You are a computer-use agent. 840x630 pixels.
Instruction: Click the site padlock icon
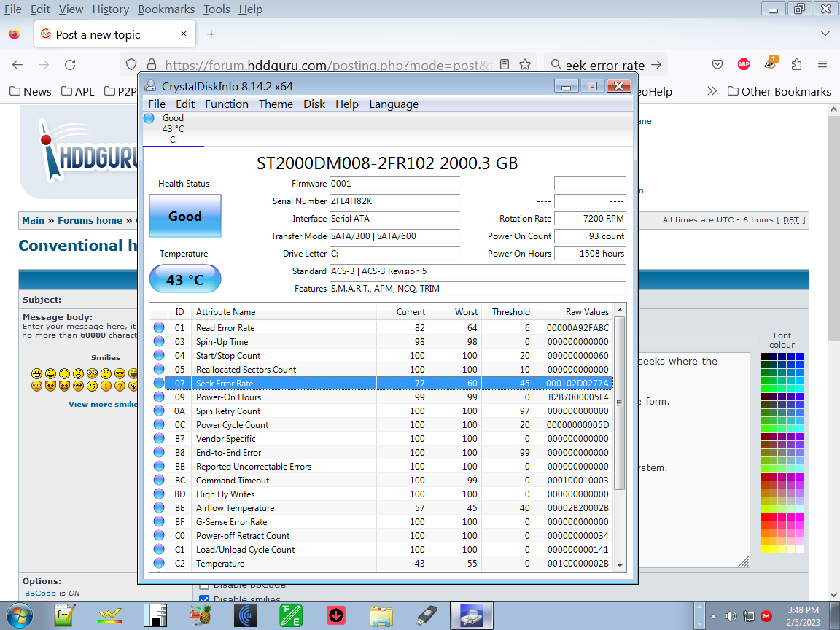coord(152,65)
